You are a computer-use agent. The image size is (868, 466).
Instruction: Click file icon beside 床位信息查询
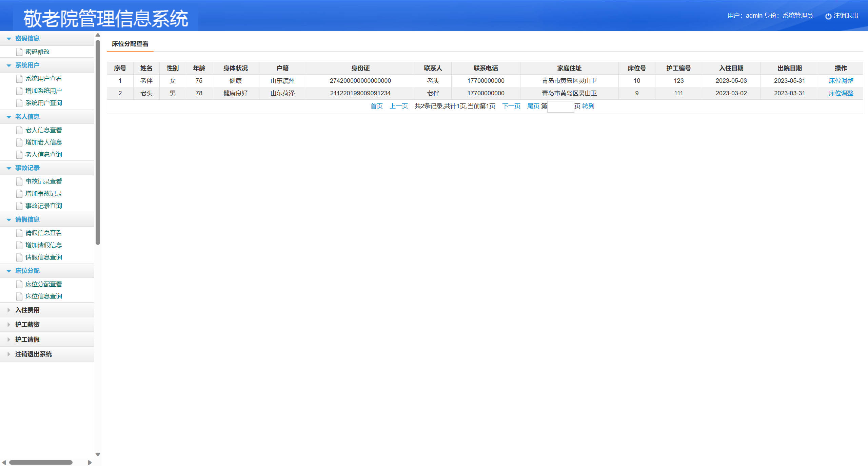[x=19, y=296]
